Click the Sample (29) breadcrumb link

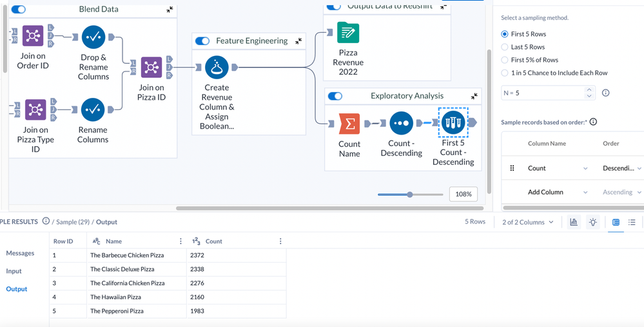(72, 222)
